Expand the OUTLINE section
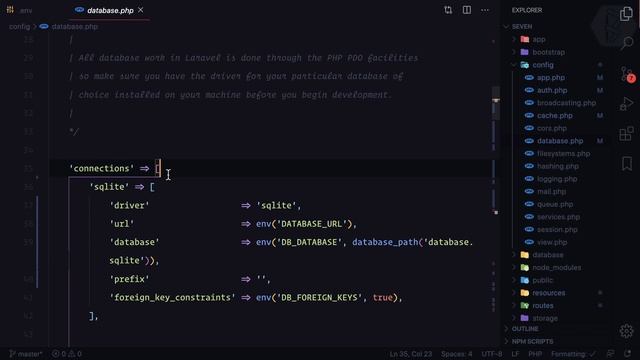This screenshot has height=360, width=640. click(x=525, y=329)
